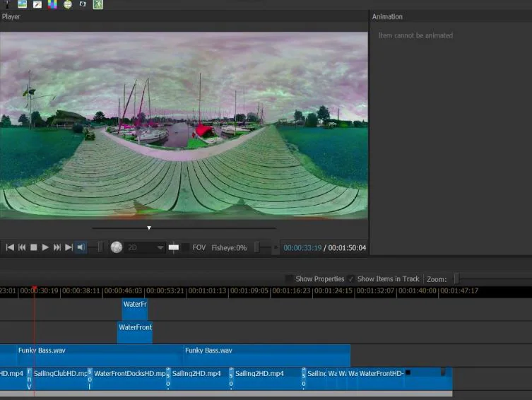Click the 00:00:46:03 ruler mark
Screen dimensions: 532x400
(x=123, y=290)
